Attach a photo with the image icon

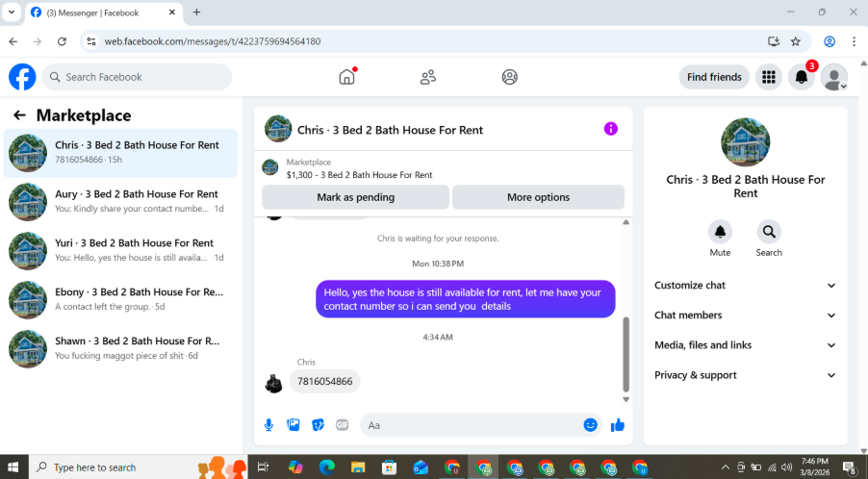pos(294,425)
